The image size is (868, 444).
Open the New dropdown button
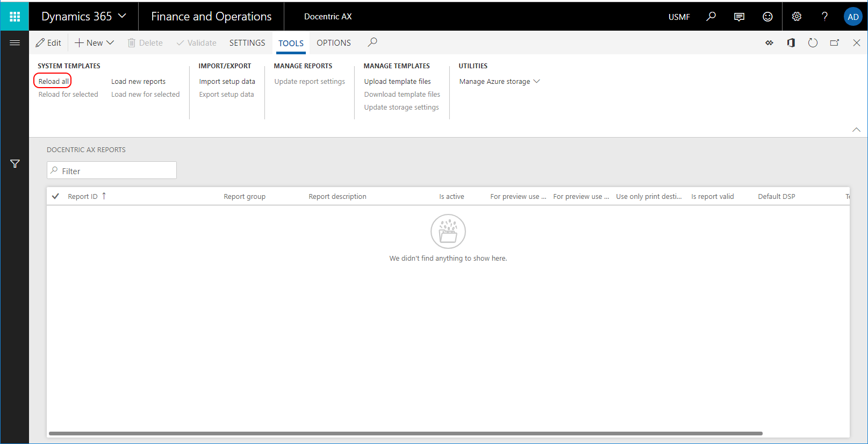coord(95,43)
